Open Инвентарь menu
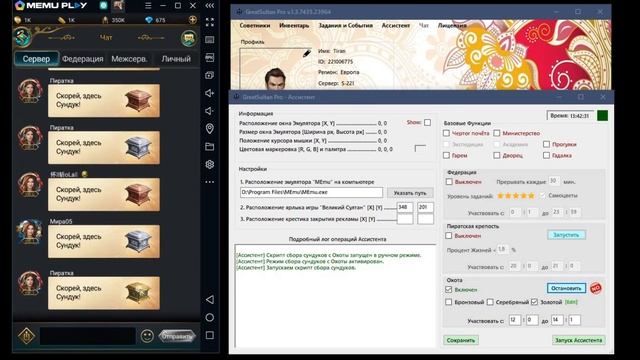This screenshot has width=640, height=360. point(294,25)
